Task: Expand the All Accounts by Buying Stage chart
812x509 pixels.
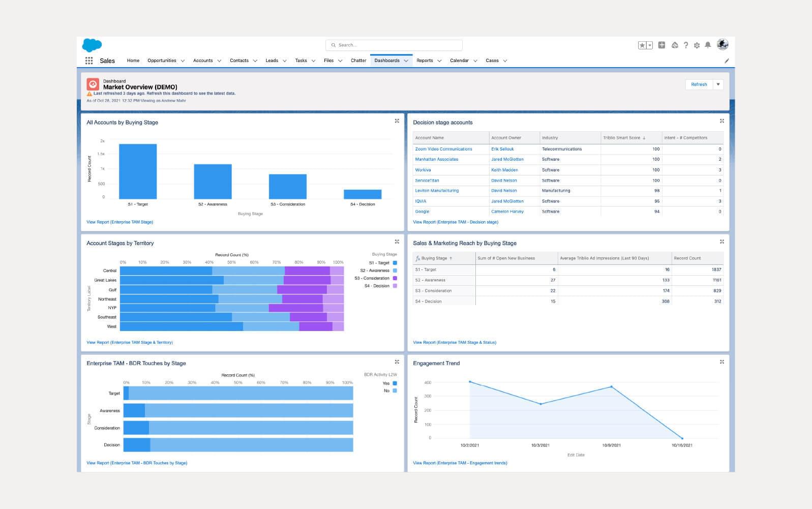Action: pyautogui.click(x=397, y=121)
